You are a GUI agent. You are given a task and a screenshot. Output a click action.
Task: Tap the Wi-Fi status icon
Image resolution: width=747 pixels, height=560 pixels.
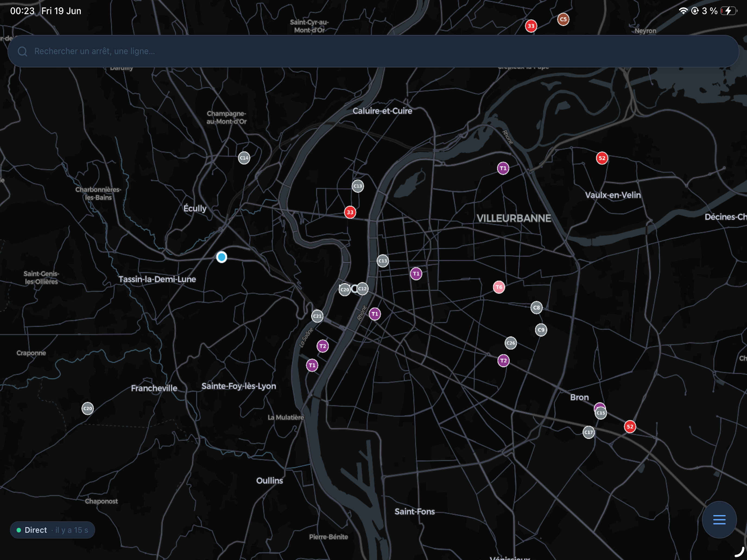click(x=683, y=11)
